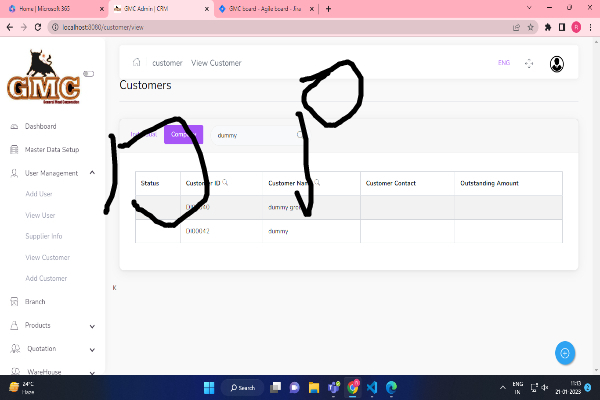Expand the Quotation menu
Screen dimensions: 600x400
pyautogui.click(x=92, y=349)
